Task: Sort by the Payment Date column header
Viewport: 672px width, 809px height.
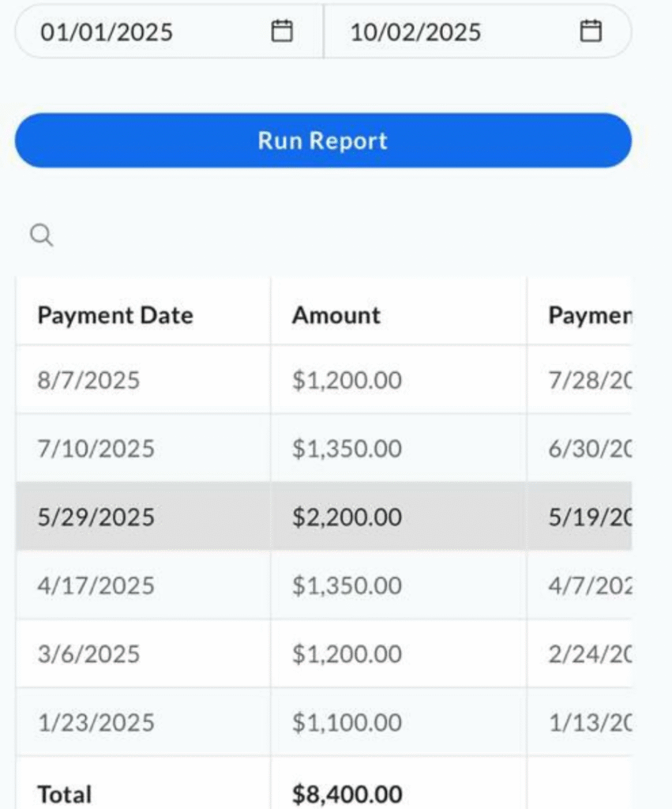Action: 115,315
